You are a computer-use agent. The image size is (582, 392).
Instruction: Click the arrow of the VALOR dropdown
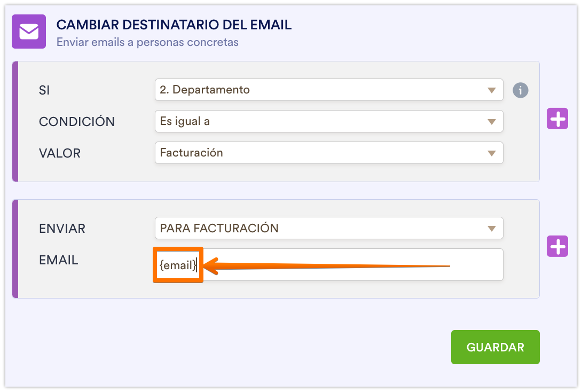point(492,153)
